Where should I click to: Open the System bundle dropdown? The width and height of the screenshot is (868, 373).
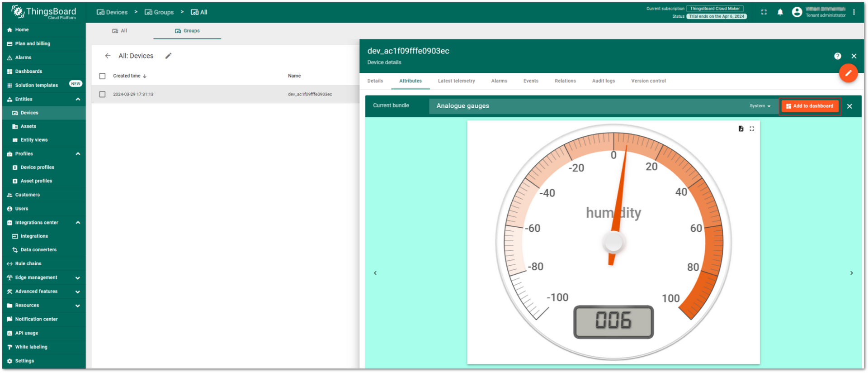(x=760, y=106)
